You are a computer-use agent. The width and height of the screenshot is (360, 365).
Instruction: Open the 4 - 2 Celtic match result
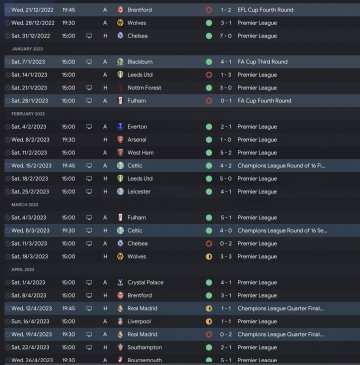(x=226, y=166)
